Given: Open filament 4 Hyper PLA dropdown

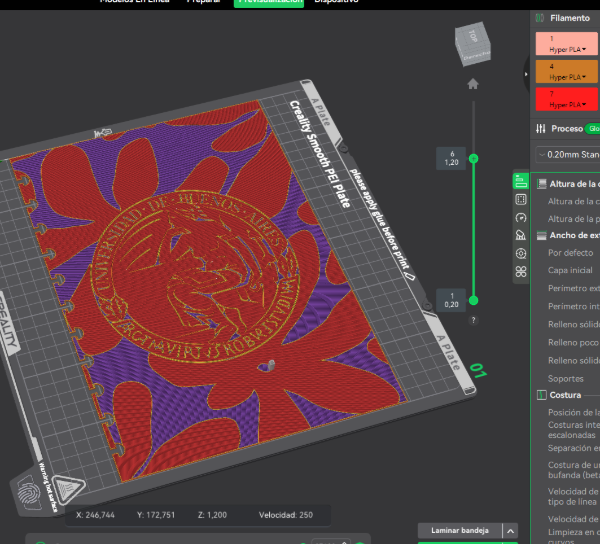Looking at the screenshot, I should [567, 77].
